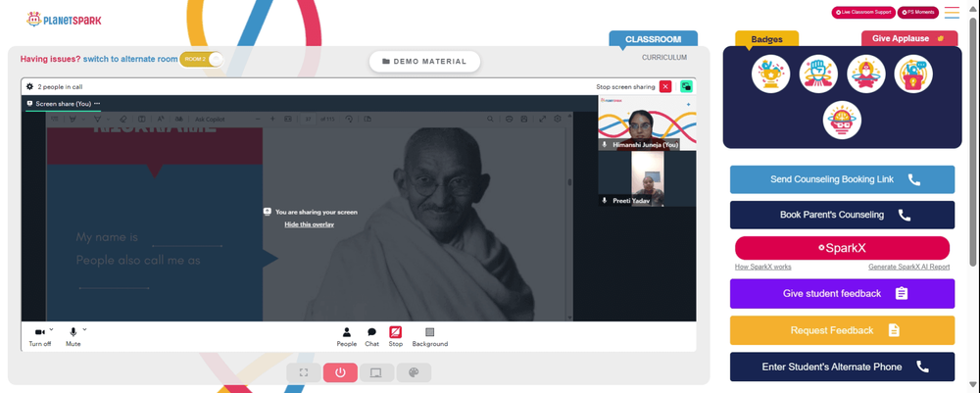The image size is (980, 393).
Task: Switch to the CLASSROOM tab
Action: pos(653,39)
